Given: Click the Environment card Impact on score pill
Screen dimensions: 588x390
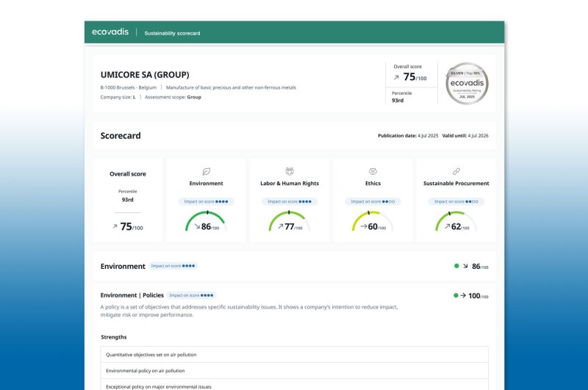Looking at the screenshot, I should [x=207, y=201].
